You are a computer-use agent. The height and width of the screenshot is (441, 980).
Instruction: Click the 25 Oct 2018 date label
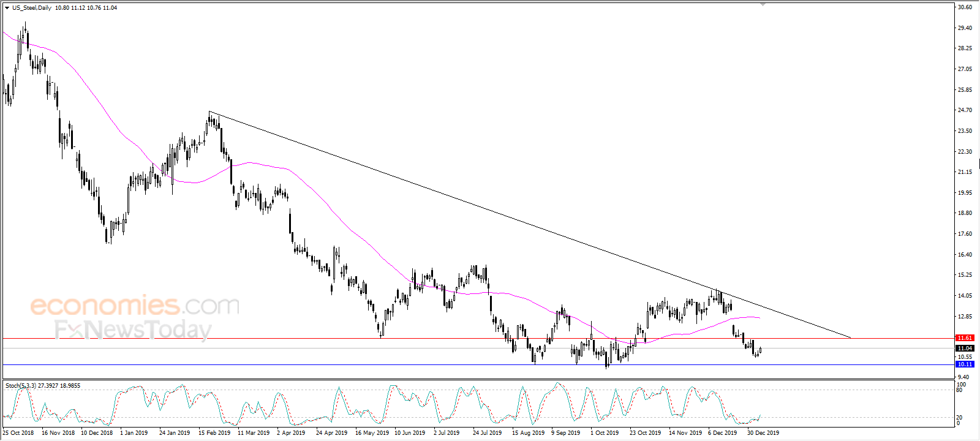click(x=18, y=433)
